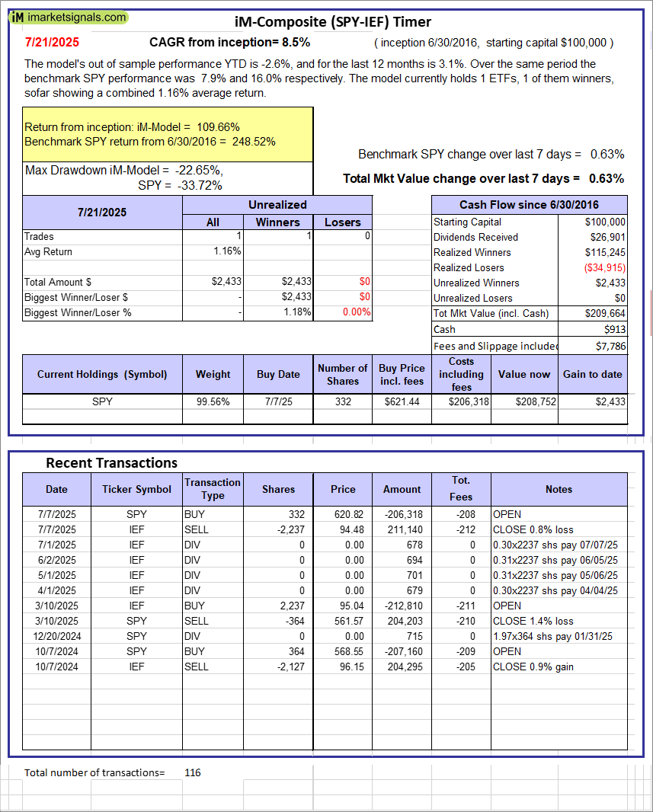Click the Cash Flow since 6/30/2016 header

coord(529,205)
